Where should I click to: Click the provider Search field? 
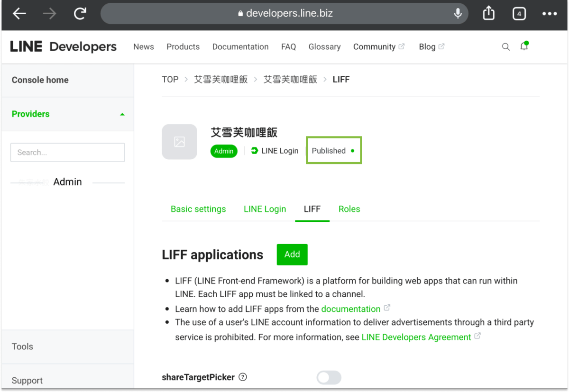pyautogui.click(x=67, y=152)
